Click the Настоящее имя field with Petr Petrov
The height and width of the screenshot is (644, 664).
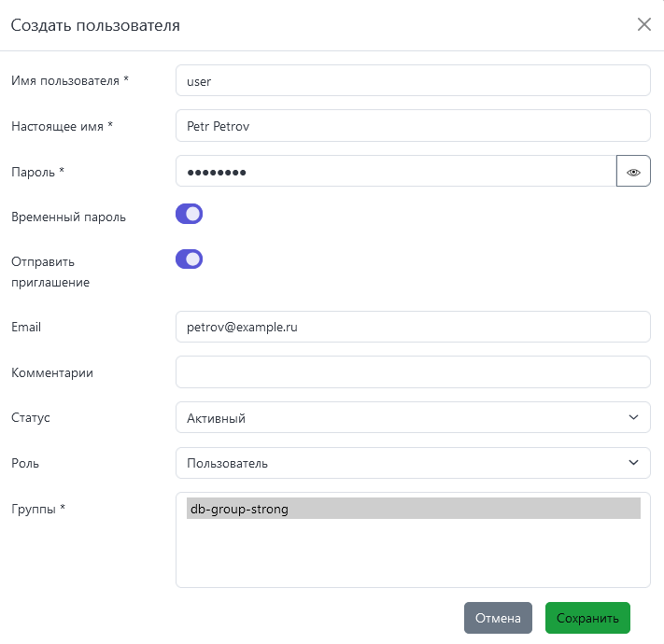click(412, 126)
